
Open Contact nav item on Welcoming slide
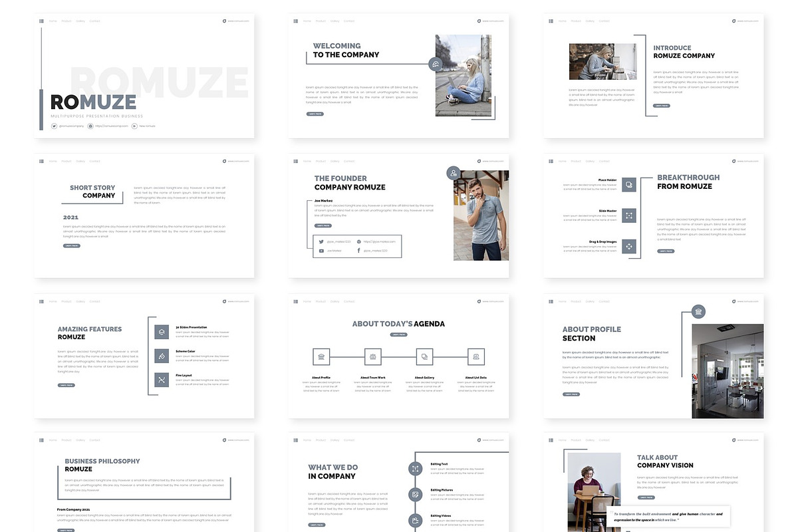pos(350,21)
